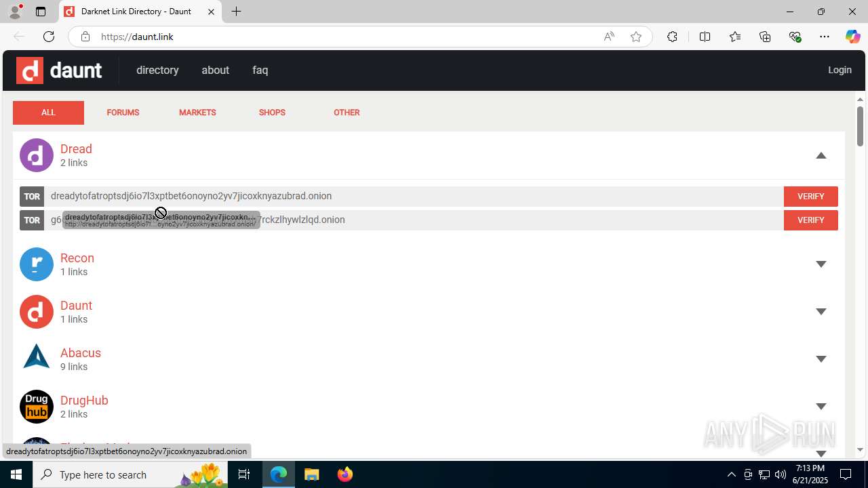
Task: Expand the Recon links section
Action: coord(821,264)
